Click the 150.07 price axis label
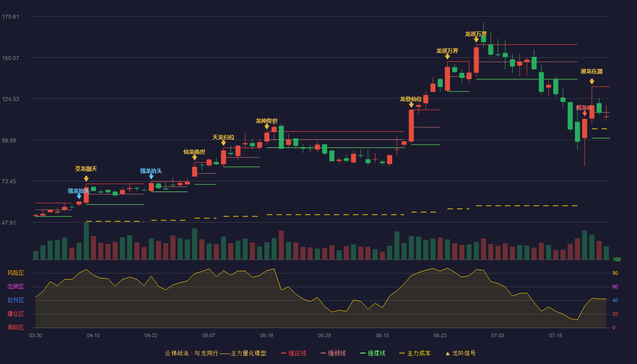The image size is (637, 364). [10, 58]
